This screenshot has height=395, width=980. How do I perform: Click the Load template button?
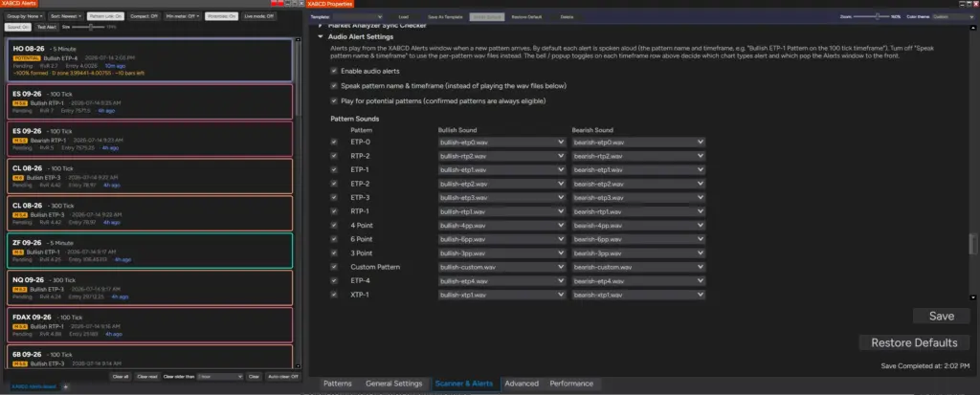click(403, 17)
